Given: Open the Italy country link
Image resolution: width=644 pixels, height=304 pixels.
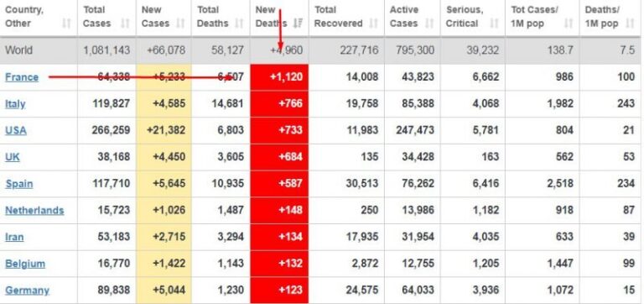Looking at the screenshot, I should (x=15, y=104).
